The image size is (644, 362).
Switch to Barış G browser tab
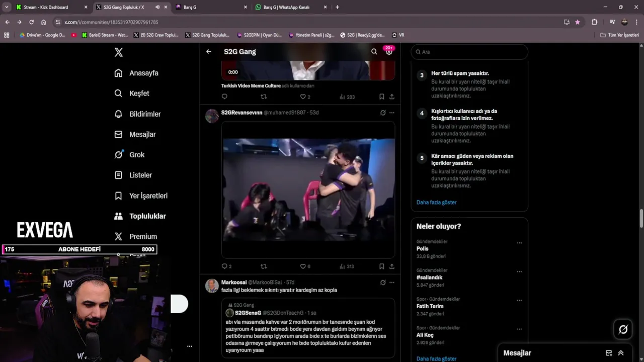click(211, 7)
